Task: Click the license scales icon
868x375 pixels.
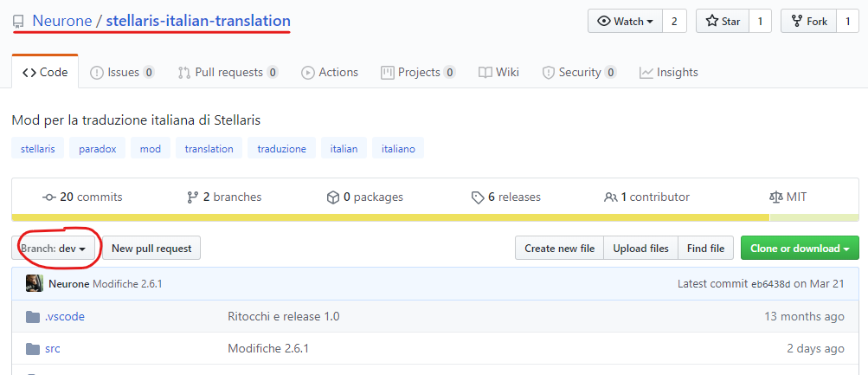Action: point(775,197)
